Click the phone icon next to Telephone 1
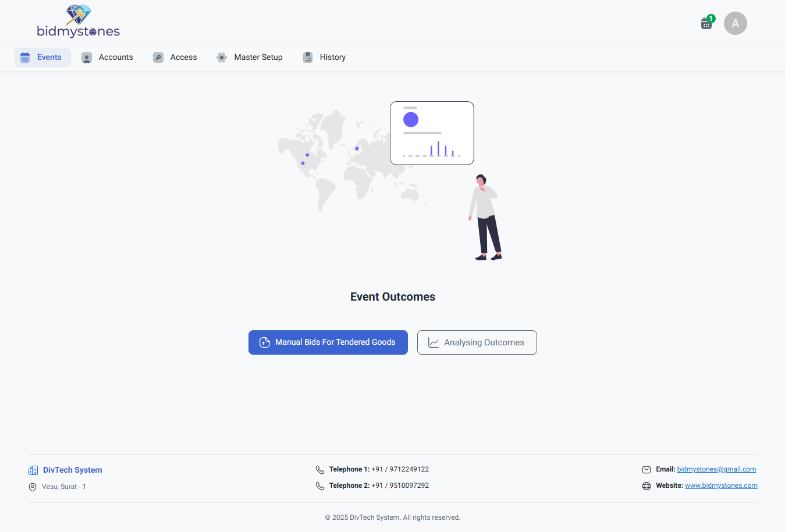 tap(320, 470)
